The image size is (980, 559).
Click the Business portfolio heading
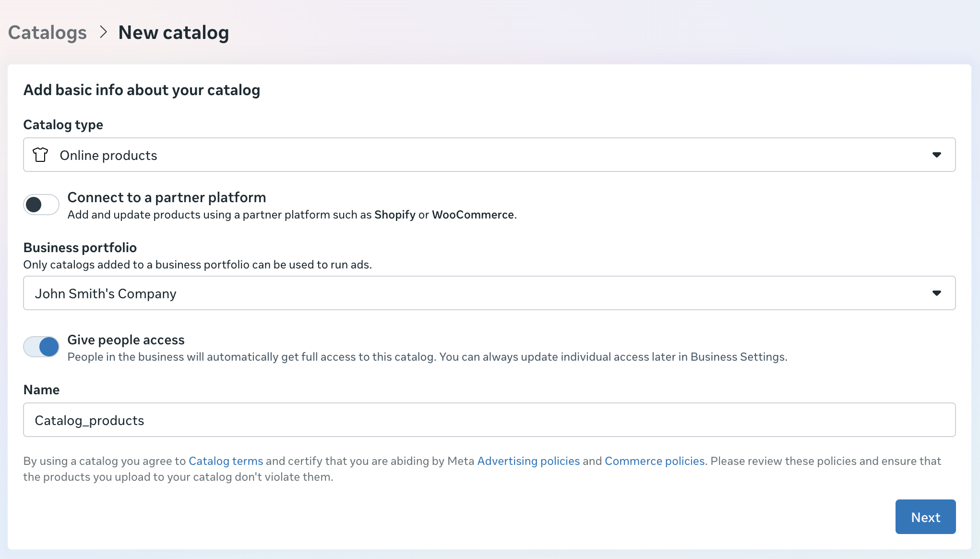pyautogui.click(x=80, y=247)
